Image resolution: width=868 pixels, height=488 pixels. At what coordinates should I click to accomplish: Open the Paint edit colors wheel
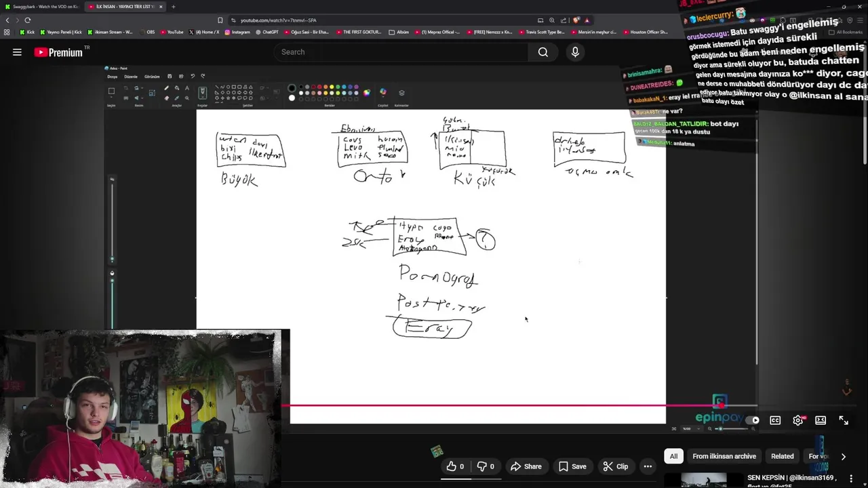tap(367, 93)
